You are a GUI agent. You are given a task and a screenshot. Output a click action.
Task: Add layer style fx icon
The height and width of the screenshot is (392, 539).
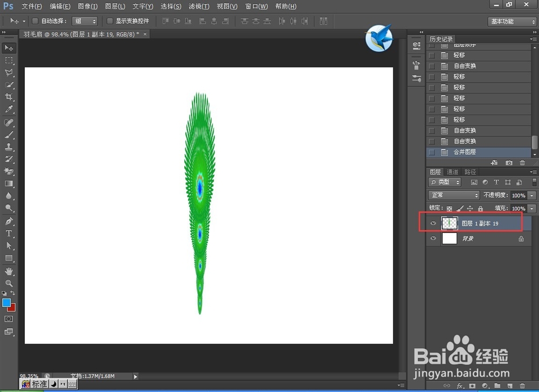[460, 386]
